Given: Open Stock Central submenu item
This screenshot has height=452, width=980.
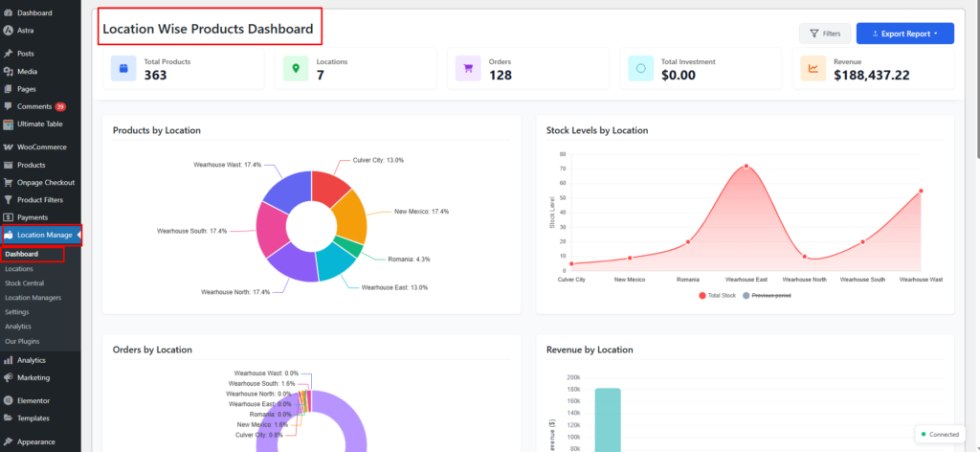Looking at the screenshot, I should coord(25,283).
